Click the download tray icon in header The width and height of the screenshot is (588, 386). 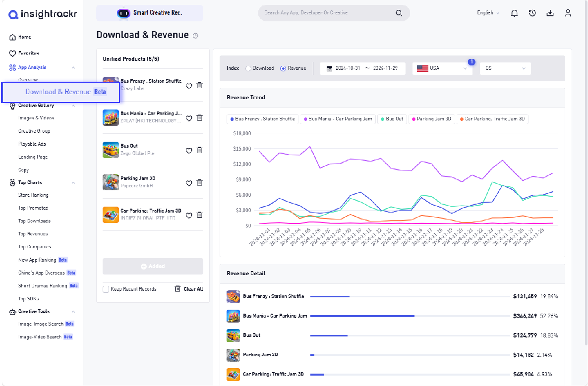click(x=550, y=13)
